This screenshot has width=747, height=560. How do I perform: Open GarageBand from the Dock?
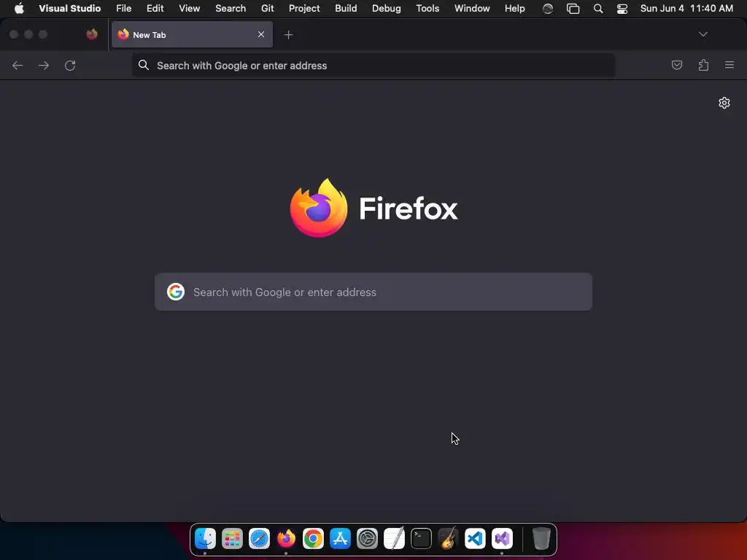pyautogui.click(x=449, y=539)
